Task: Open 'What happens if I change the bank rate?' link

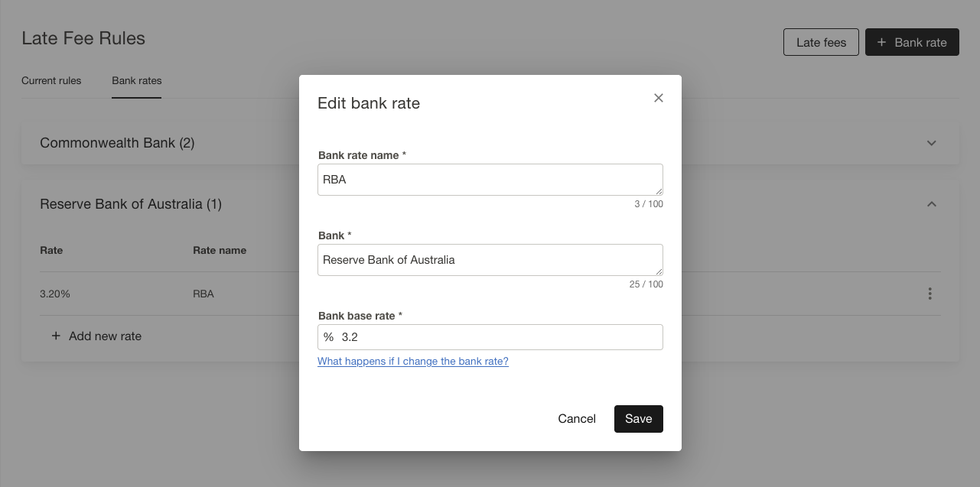Action: click(413, 361)
